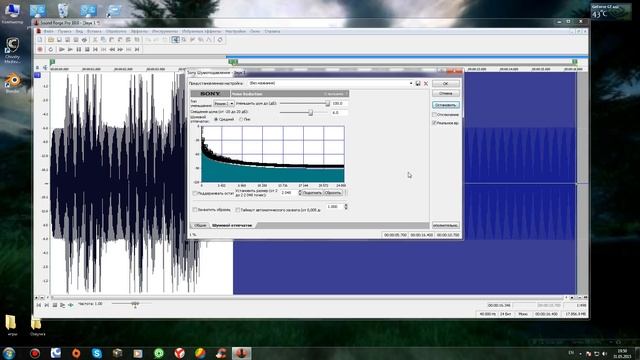Click the Cut scissors icon in toolbar
Screen dimensions: 640x360
(95, 40)
